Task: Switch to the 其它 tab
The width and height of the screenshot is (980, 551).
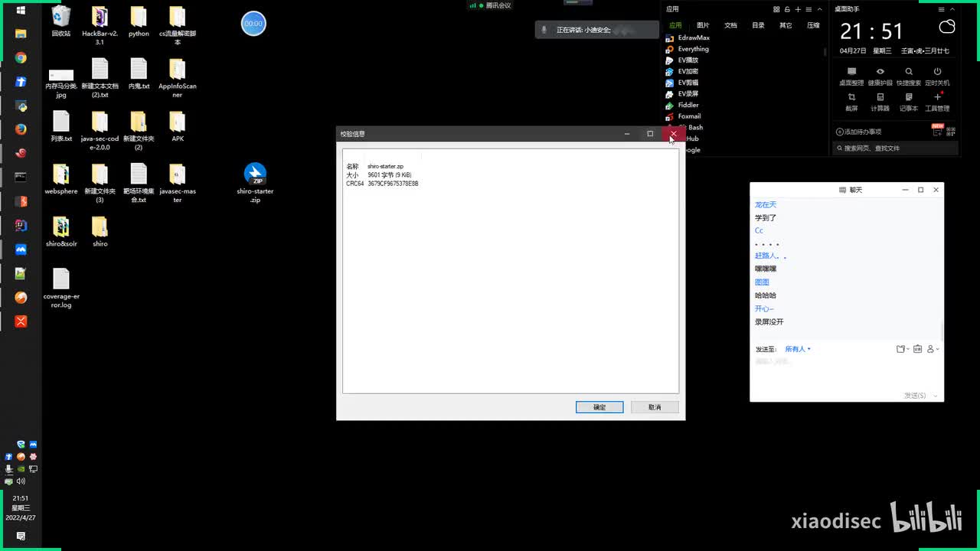Action: 786,25
